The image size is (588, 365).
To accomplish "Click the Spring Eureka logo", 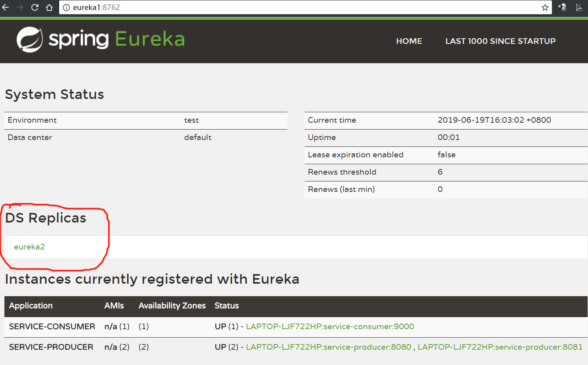I will point(101,39).
